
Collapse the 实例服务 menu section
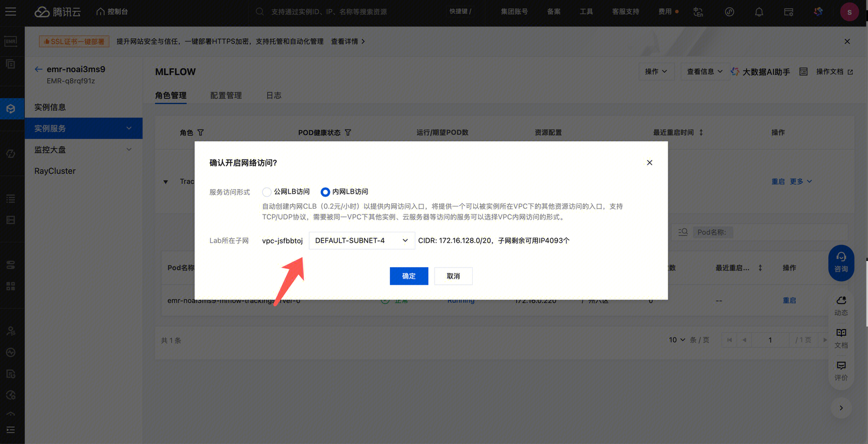(x=83, y=128)
